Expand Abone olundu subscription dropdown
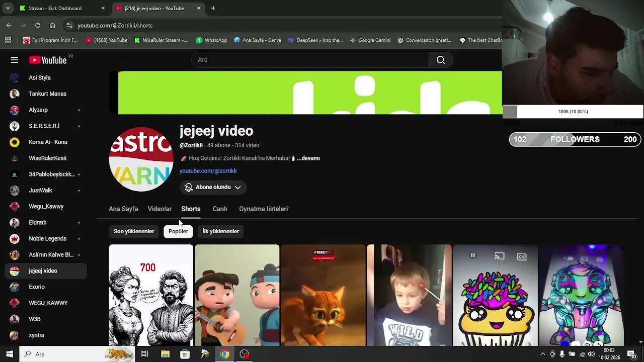Image resolution: width=644 pixels, height=362 pixels. (213, 187)
